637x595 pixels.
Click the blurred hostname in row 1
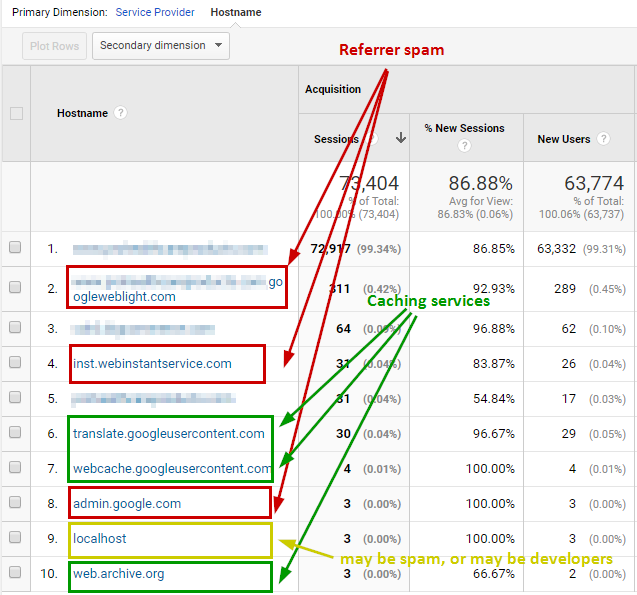pyautogui.click(x=170, y=249)
